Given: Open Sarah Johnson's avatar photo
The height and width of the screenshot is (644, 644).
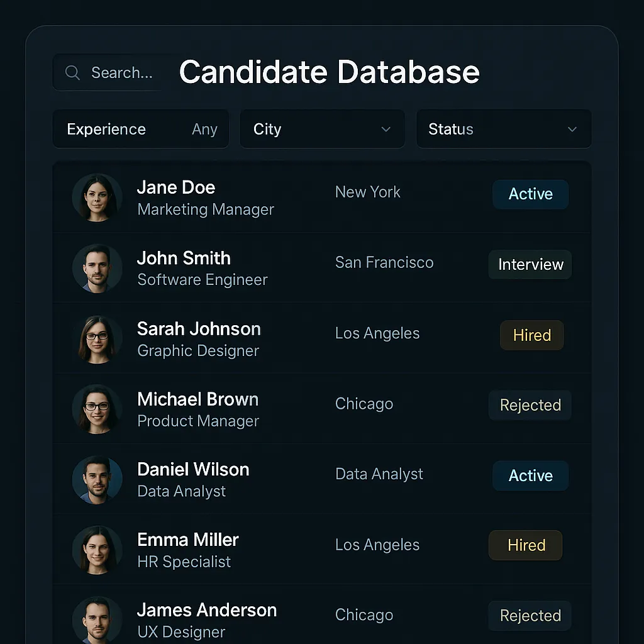Looking at the screenshot, I should point(97,339).
